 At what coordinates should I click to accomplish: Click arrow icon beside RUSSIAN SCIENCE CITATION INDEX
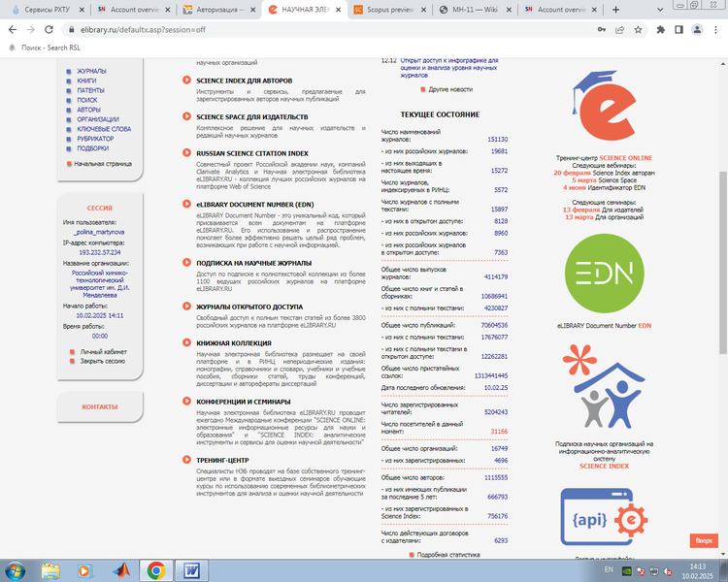pyautogui.click(x=187, y=153)
